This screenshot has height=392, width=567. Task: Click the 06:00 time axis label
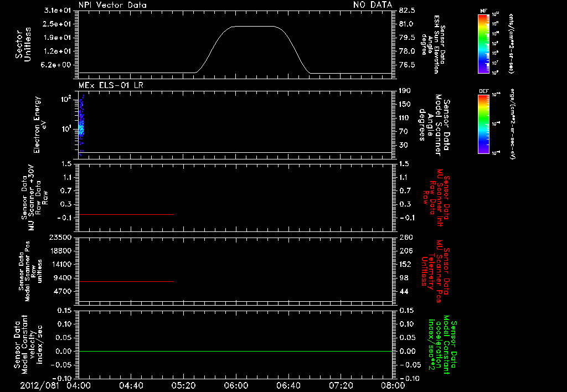[236, 385]
